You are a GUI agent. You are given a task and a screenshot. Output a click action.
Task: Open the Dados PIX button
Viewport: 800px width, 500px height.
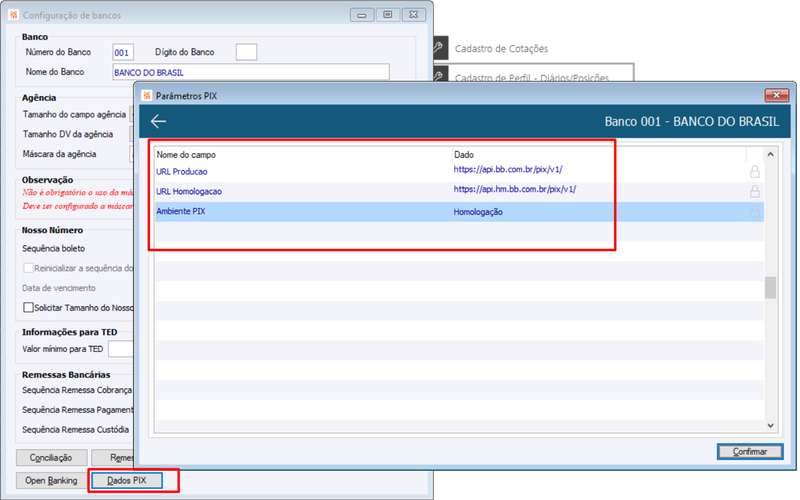point(127,480)
